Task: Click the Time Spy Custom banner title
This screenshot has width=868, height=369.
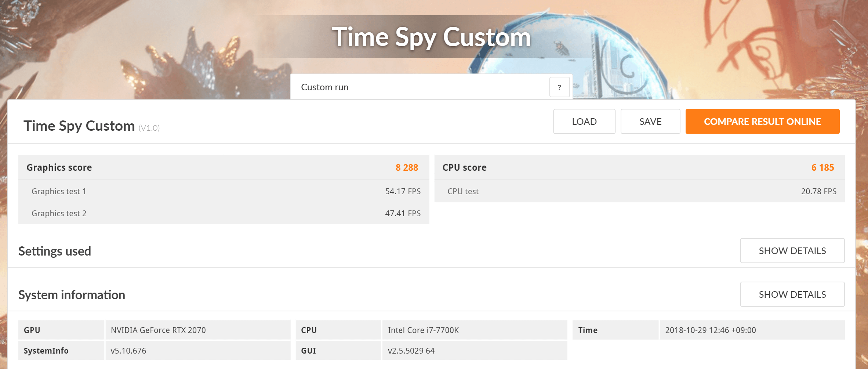Action: [431, 37]
